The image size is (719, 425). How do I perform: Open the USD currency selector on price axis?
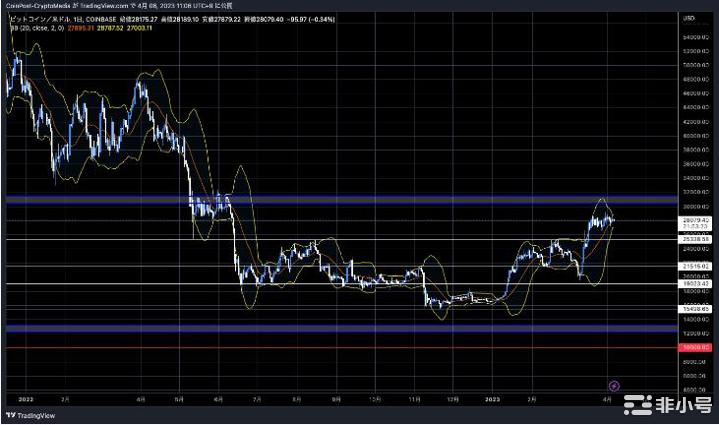pos(689,18)
